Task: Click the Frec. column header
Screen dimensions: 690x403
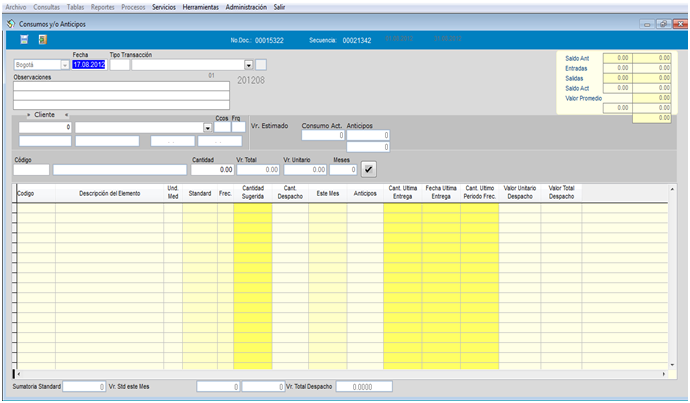Action: click(225, 193)
